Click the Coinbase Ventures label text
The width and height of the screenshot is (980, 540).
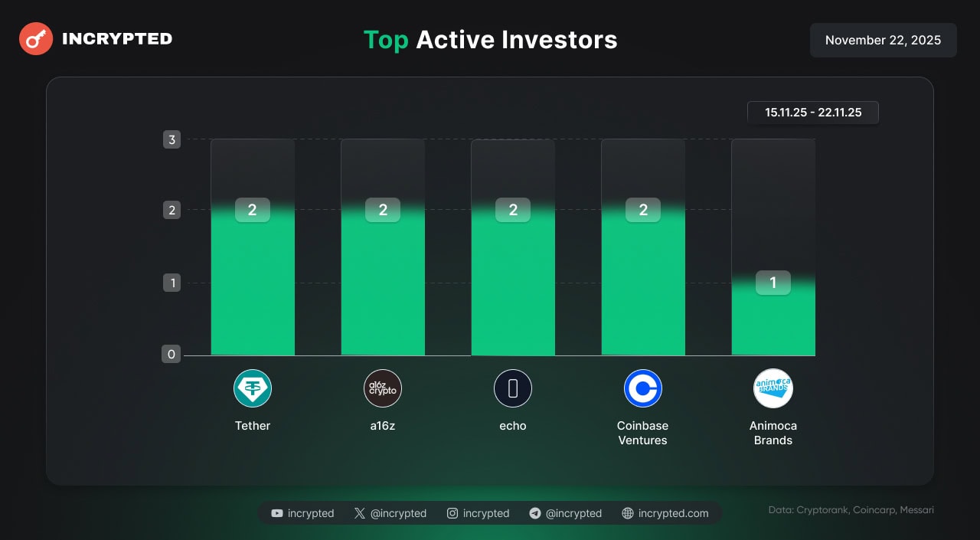[x=643, y=433]
